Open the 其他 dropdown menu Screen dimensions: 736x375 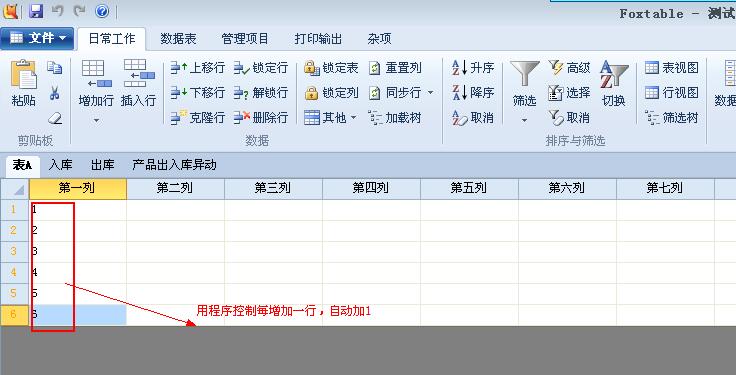point(330,117)
